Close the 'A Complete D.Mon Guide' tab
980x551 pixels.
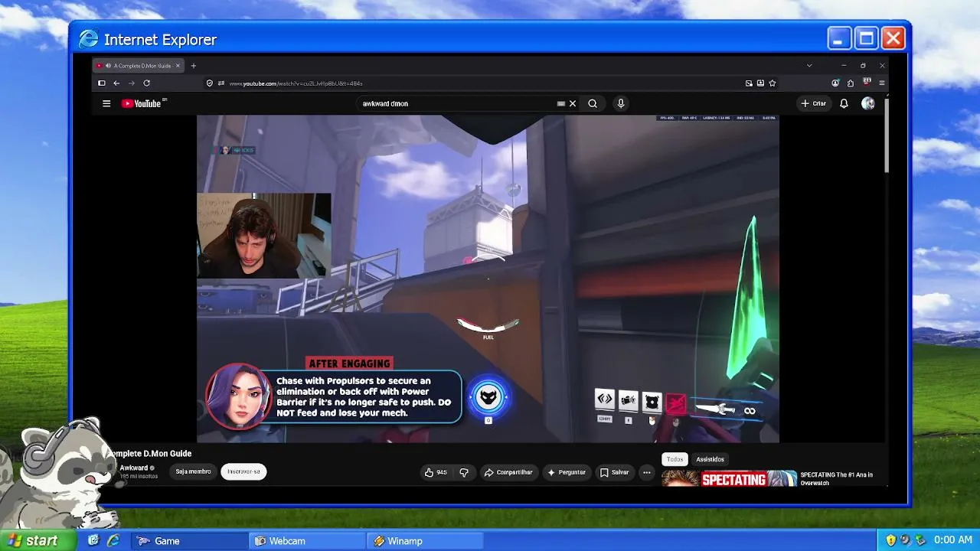coord(178,66)
